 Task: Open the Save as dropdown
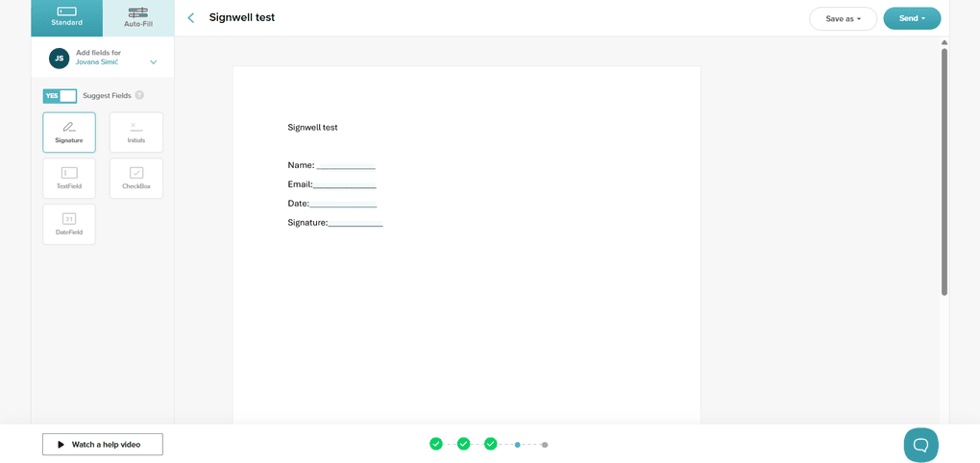click(x=844, y=19)
